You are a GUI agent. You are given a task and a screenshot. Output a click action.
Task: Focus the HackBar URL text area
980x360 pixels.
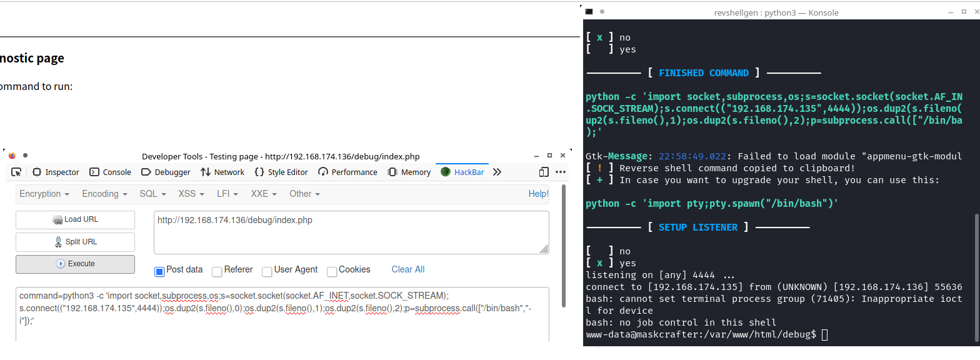351,232
